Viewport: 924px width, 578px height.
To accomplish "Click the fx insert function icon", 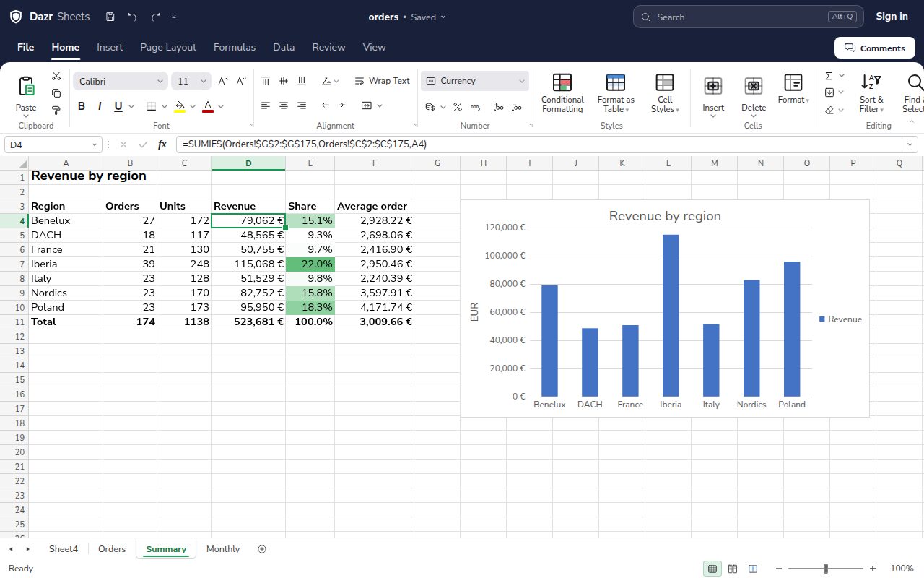I will point(162,144).
